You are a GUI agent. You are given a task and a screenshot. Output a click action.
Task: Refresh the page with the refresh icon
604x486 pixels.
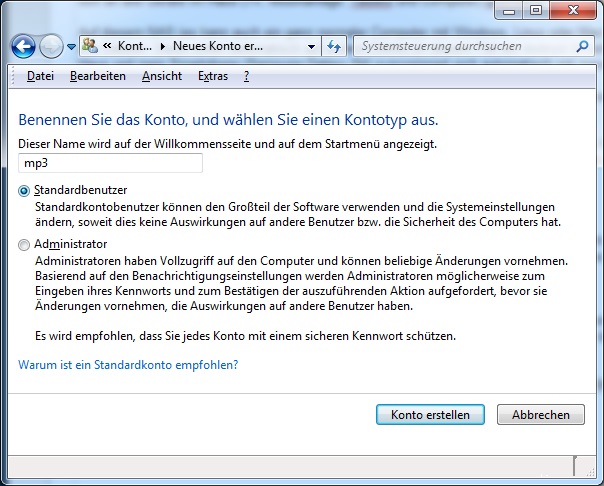(334, 47)
